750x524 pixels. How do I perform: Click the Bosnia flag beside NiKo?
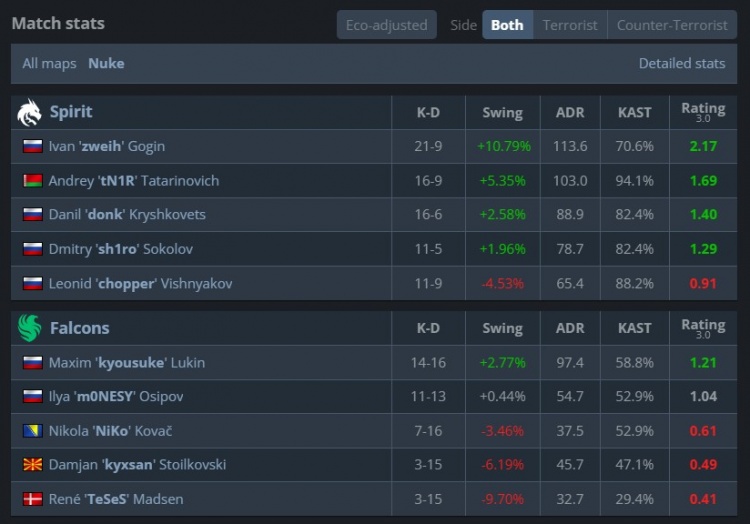32,431
